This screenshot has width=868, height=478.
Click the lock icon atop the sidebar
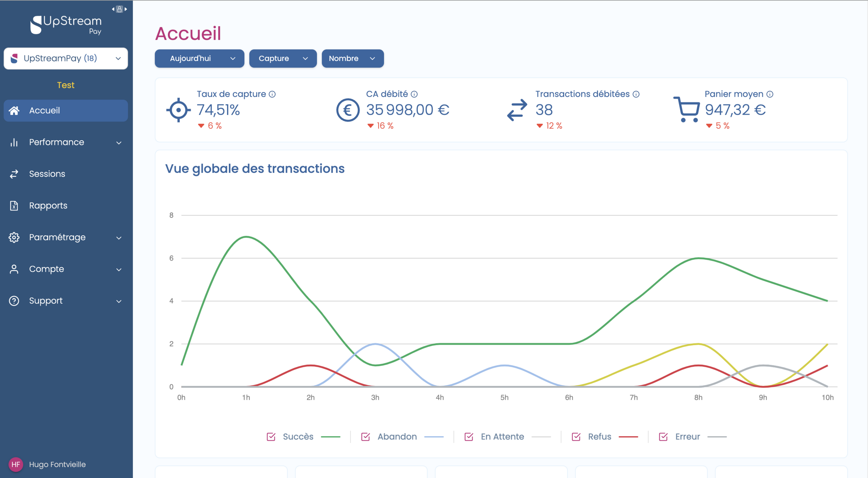[x=120, y=9]
